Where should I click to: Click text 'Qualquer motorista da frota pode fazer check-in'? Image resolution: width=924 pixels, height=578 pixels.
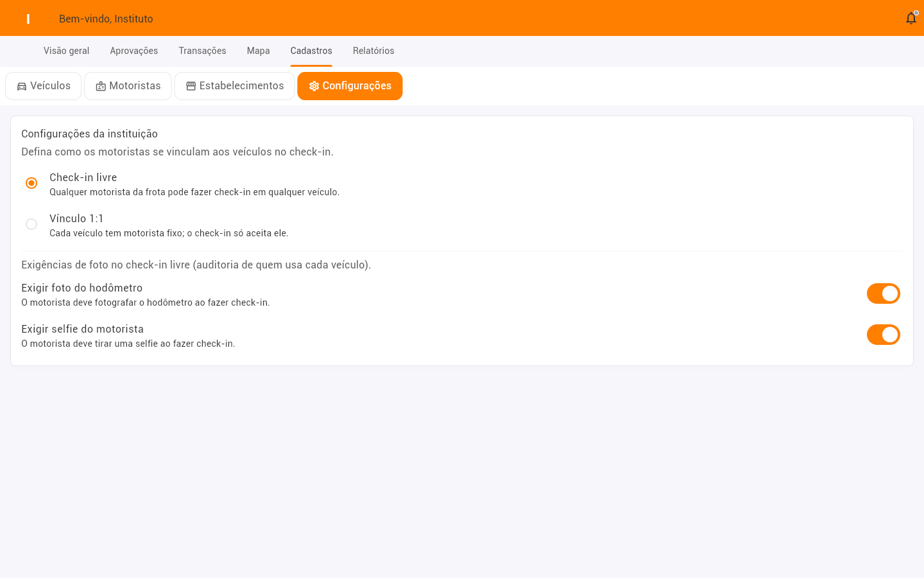tap(150, 192)
